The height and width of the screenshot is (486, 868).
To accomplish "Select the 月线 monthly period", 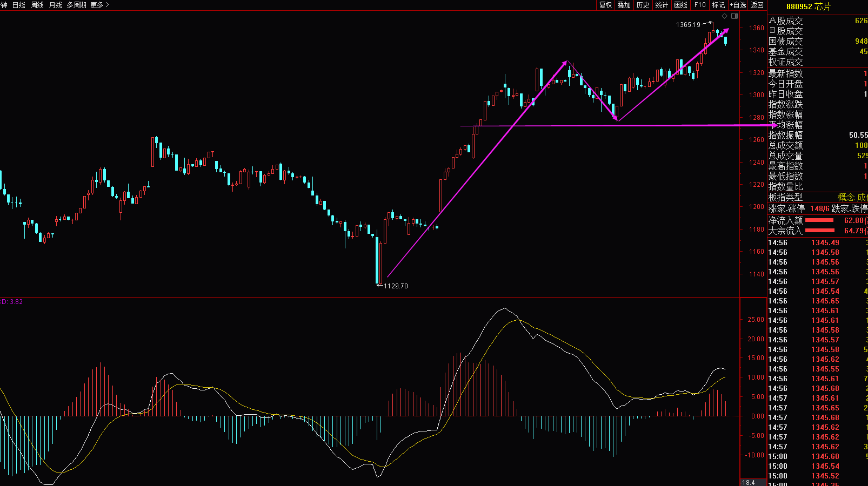I will click(56, 5).
